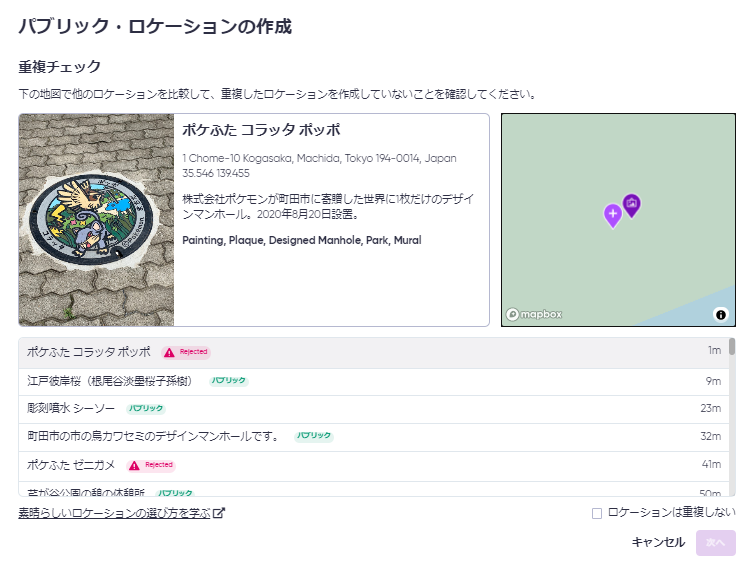Screen dimensions: 754x565
Task: Click the external link icon beside the learn link
Action: 219,513
